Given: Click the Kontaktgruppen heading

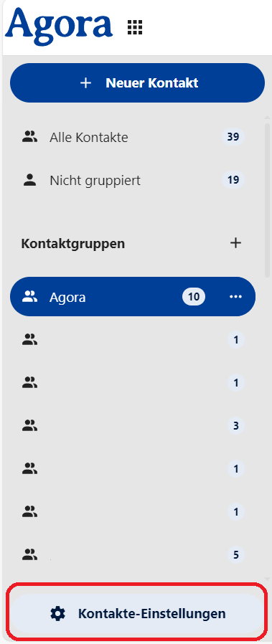Looking at the screenshot, I should pyautogui.click(x=72, y=244).
